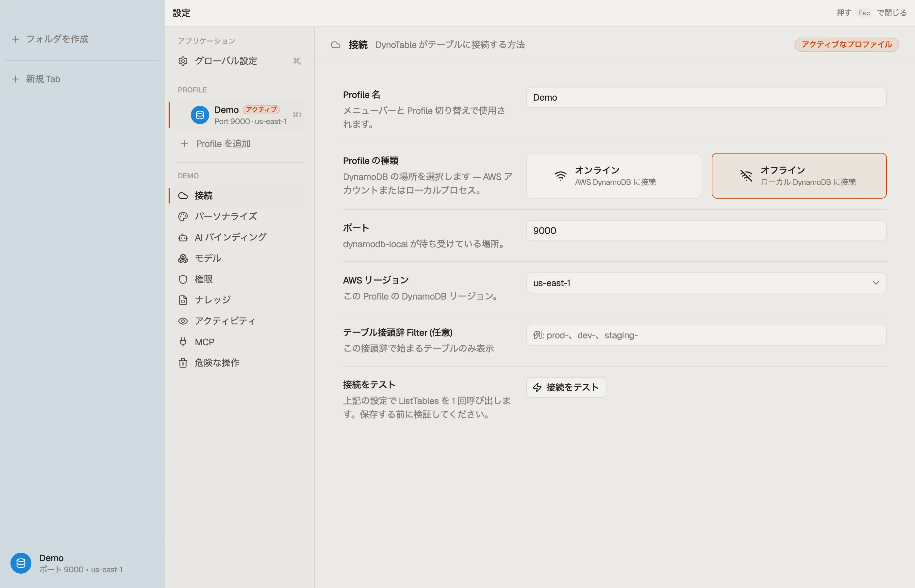Image resolution: width=915 pixels, height=588 pixels.
Task: Open the AWS リージョン us-east-1 dropdown
Action: pos(706,283)
